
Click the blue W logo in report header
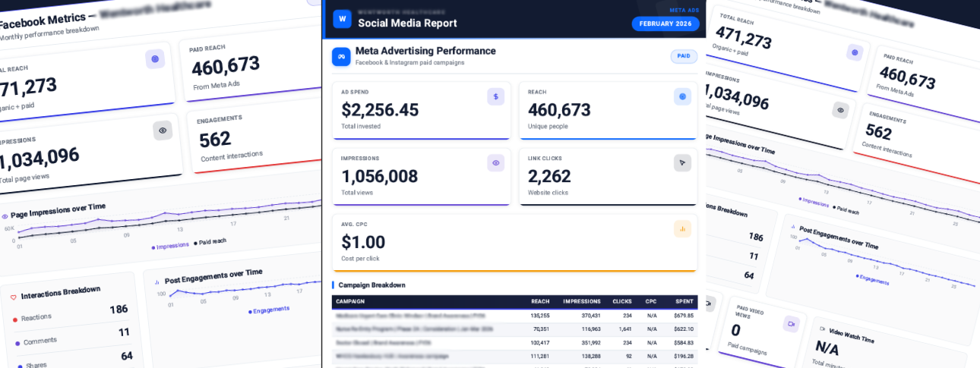tap(342, 19)
